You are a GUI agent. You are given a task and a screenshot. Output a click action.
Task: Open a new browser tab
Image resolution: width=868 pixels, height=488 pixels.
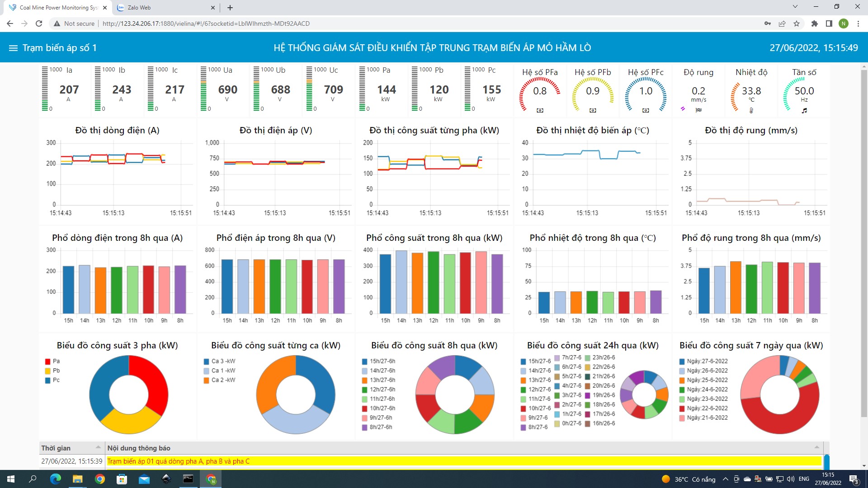point(230,8)
